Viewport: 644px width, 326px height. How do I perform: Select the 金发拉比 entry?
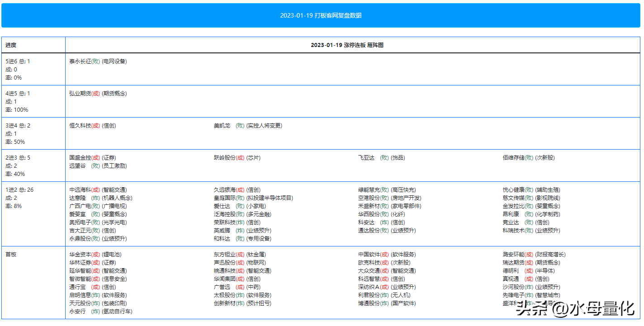click(x=513, y=206)
